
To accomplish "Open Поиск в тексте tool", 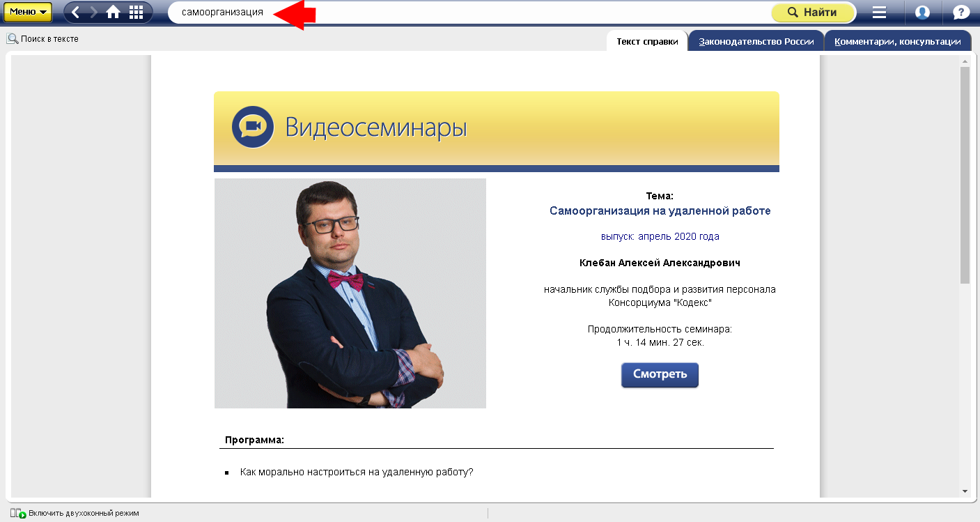I will point(43,39).
